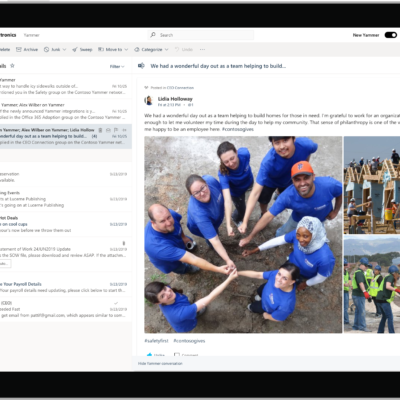Flag the selected wonderful day email

click(116, 130)
